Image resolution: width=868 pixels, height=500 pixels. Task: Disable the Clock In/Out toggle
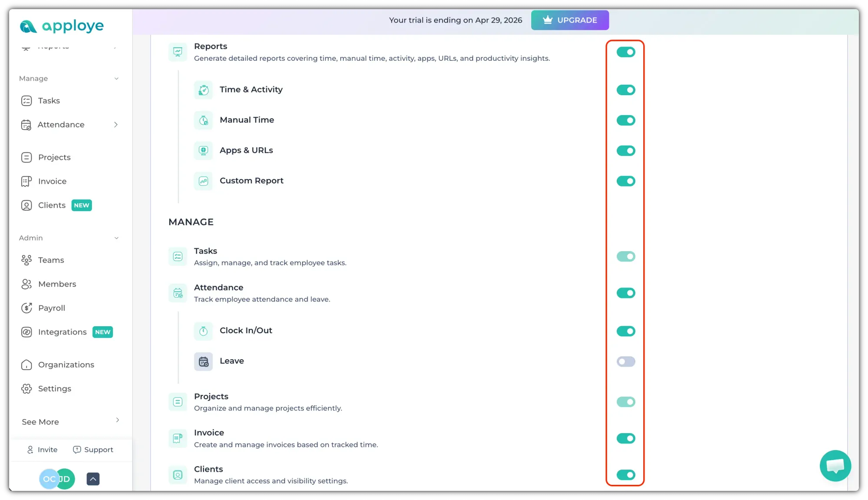click(x=625, y=331)
